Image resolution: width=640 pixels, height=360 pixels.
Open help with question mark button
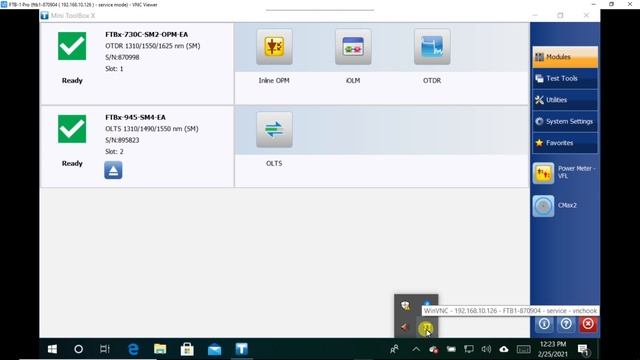tap(566, 324)
